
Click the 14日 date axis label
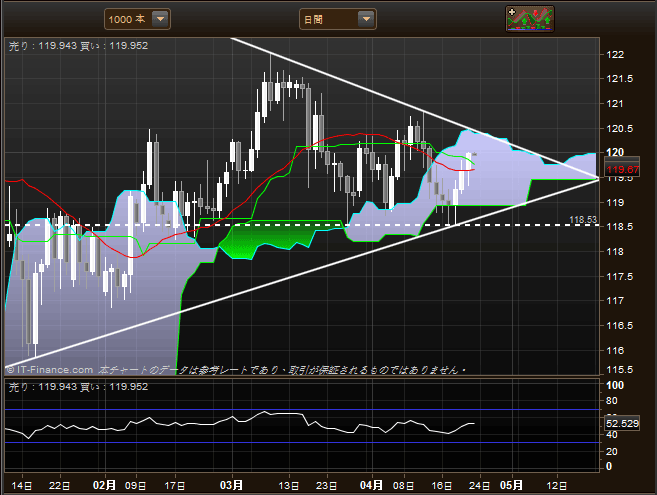point(22,486)
